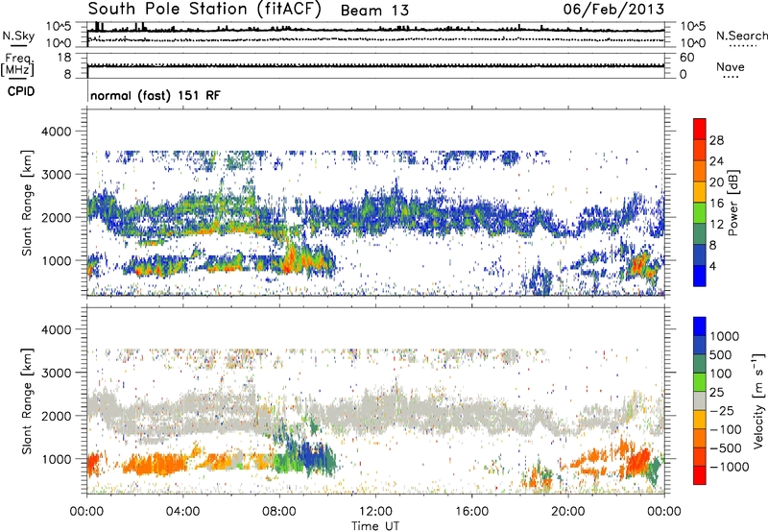The height and width of the screenshot is (532, 768).
Task: Click 'Slant Range [km]' label of power panel
Action: (28, 204)
